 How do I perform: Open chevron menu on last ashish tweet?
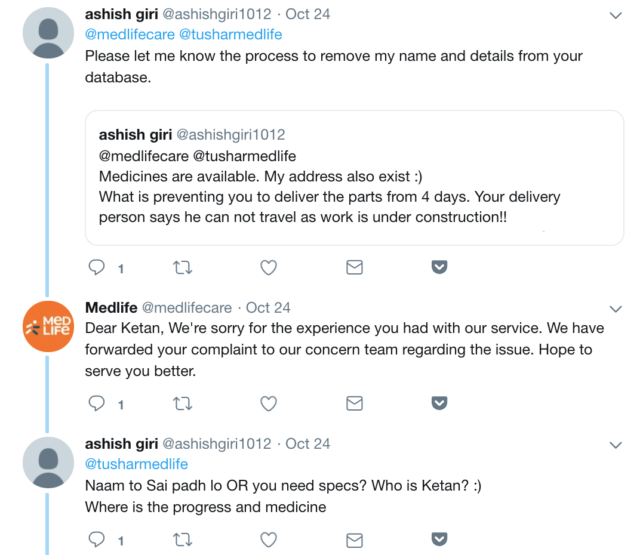pos(615,444)
